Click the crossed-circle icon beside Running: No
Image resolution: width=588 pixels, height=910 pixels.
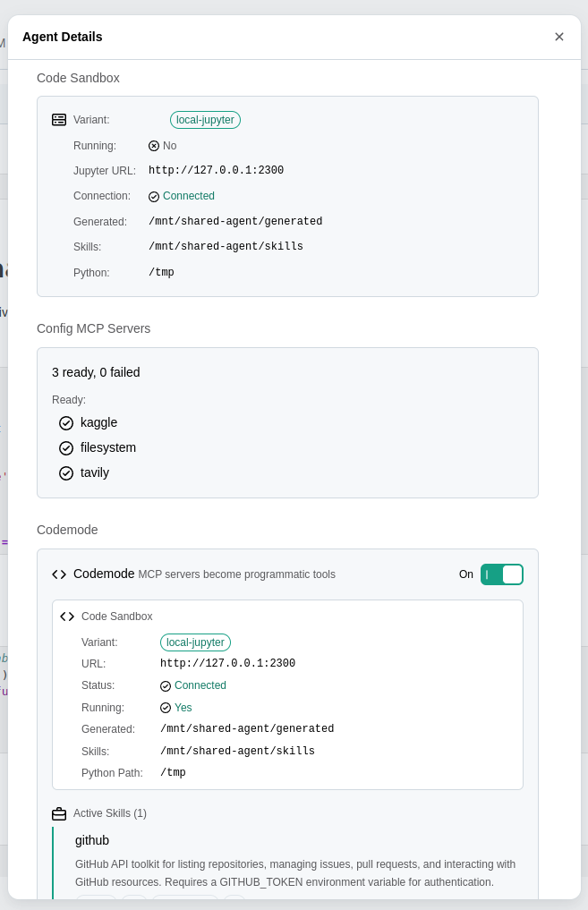(154, 145)
